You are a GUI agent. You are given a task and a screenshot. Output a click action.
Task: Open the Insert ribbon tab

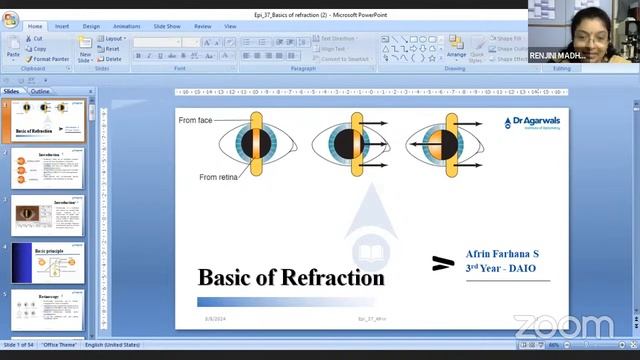[62, 26]
